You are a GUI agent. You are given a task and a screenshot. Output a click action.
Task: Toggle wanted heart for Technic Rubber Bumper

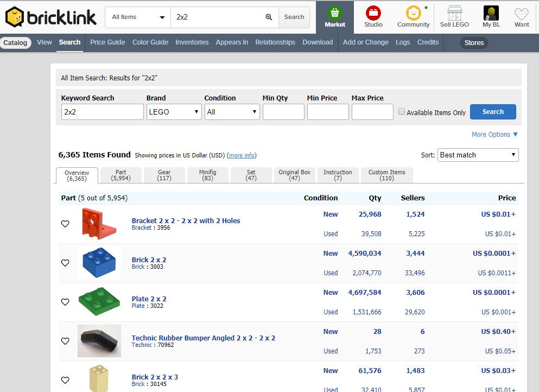[x=65, y=341]
